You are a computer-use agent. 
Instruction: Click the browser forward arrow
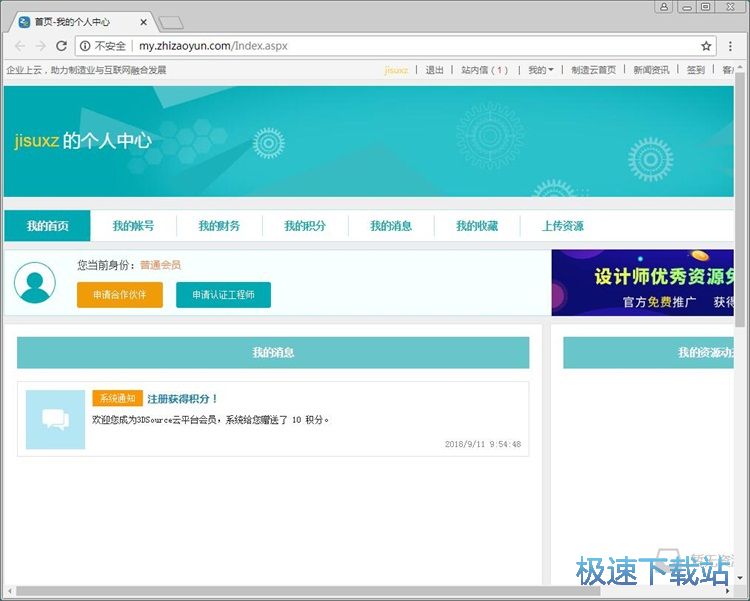[40, 46]
